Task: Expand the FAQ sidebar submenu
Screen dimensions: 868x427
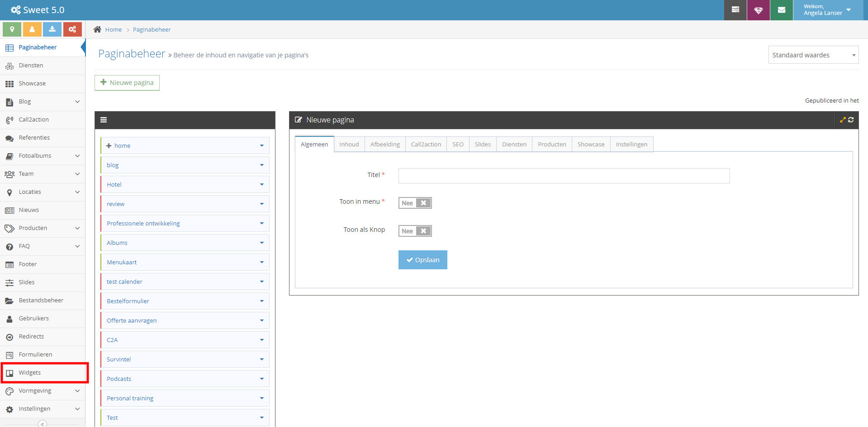Action: (x=77, y=246)
